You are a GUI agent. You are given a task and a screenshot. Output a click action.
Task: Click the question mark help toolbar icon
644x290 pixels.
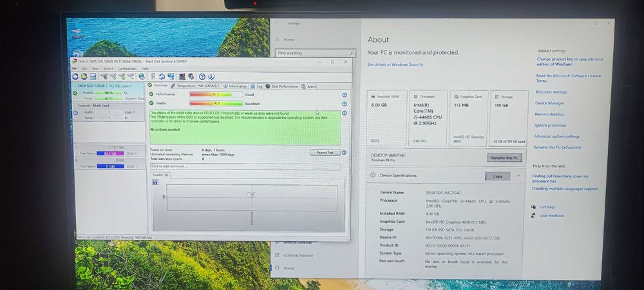(202, 77)
